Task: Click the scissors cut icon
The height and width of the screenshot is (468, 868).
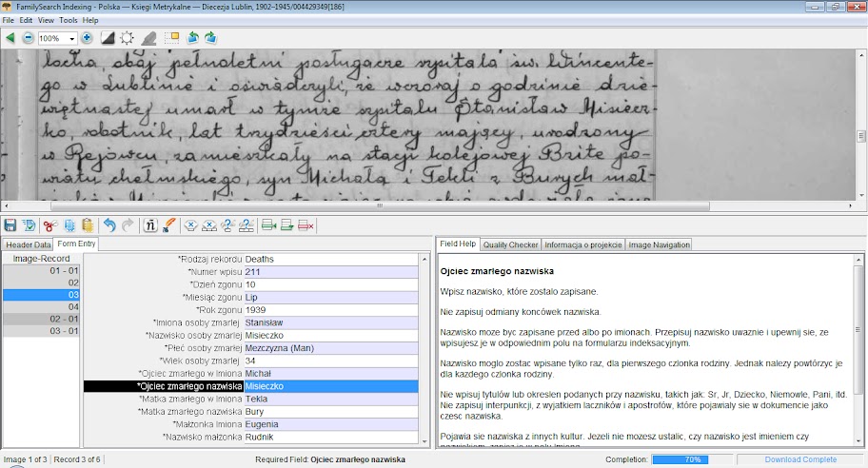Action: (x=49, y=225)
